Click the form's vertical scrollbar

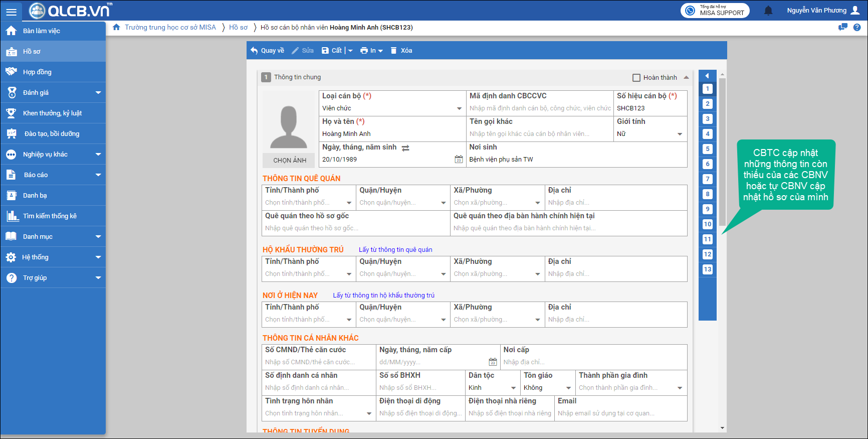tap(722, 151)
